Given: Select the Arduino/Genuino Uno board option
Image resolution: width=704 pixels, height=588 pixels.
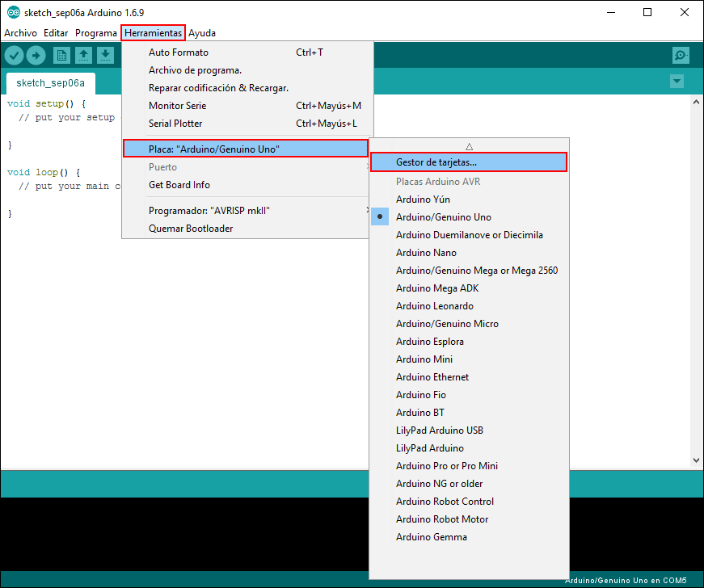Looking at the screenshot, I should pyautogui.click(x=470, y=217).
